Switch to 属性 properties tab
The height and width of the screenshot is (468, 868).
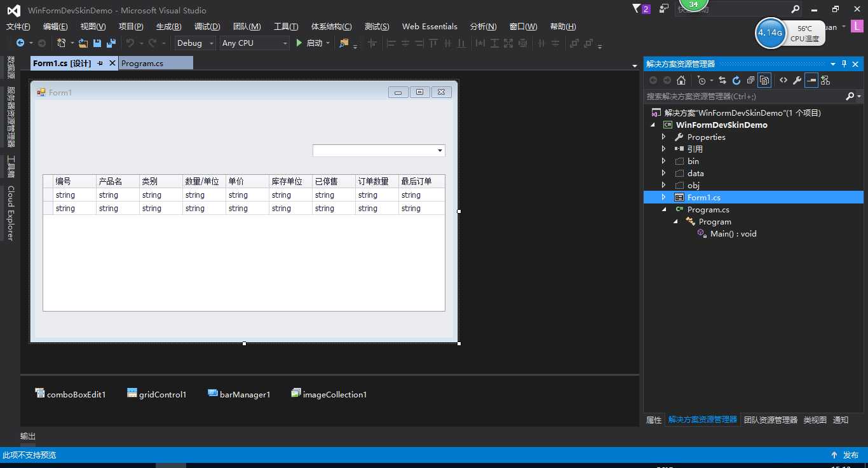pos(654,420)
